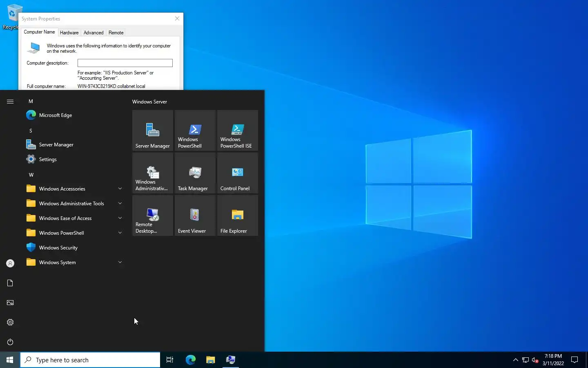Launch the Event Viewer tile
The width and height of the screenshot is (588, 368).
(x=195, y=215)
